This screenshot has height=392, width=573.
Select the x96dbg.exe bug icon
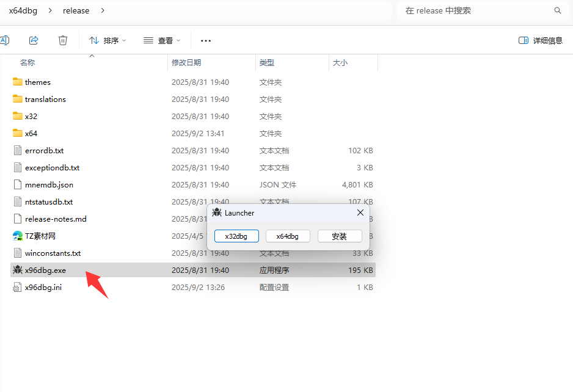[x=18, y=270]
